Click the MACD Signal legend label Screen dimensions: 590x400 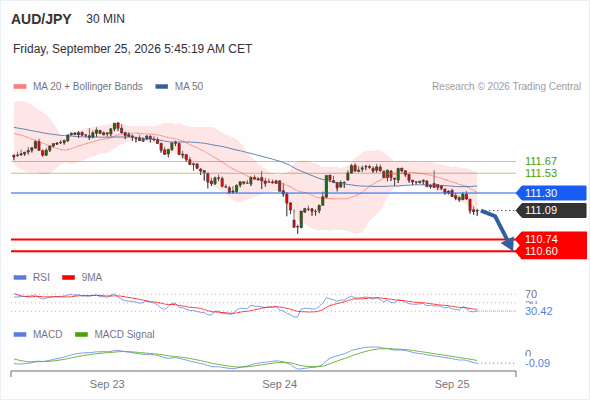125,335
